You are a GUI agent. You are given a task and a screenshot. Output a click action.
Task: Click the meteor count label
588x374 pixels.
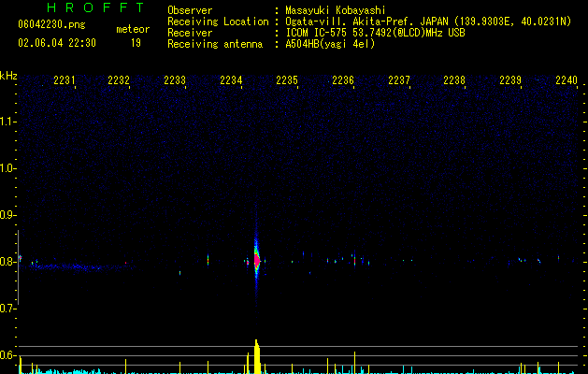click(133, 29)
